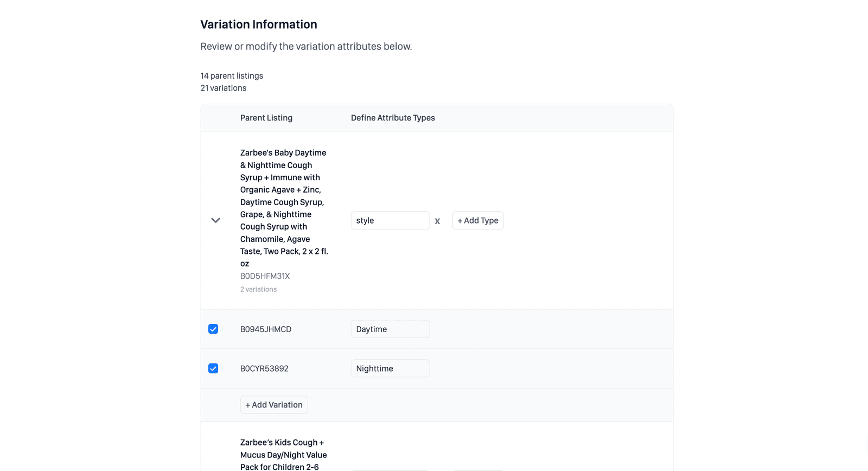The width and height of the screenshot is (868, 471).
Task: Click the Zarbee's Kids Cough + Mucus listing title
Action: pyautogui.click(x=284, y=454)
